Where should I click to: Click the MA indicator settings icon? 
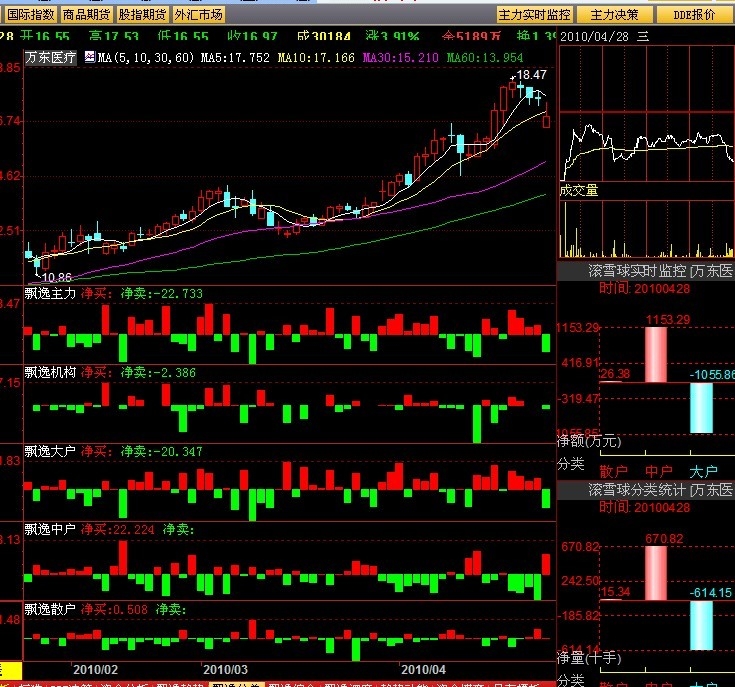(90, 57)
